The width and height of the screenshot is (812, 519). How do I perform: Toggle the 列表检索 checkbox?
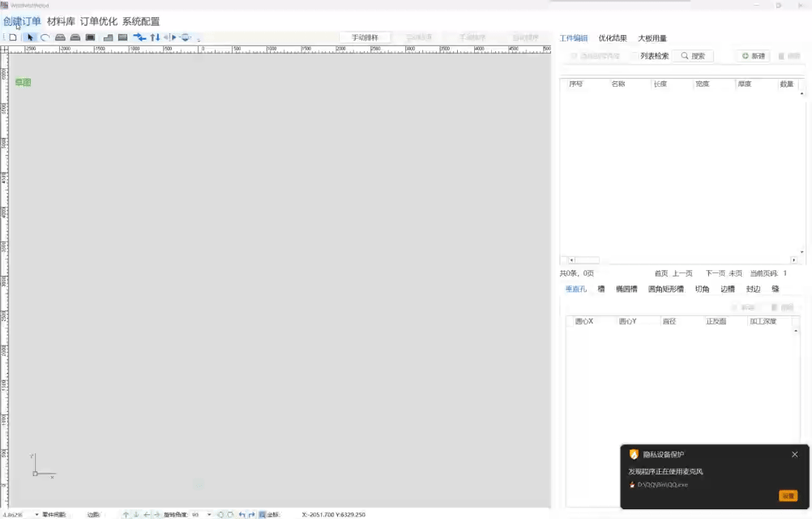coord(635,56)
